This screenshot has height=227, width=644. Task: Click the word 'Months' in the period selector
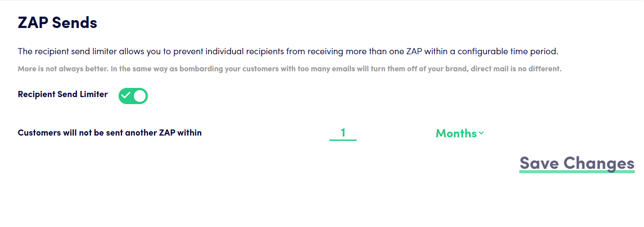[x=456, y=133]
